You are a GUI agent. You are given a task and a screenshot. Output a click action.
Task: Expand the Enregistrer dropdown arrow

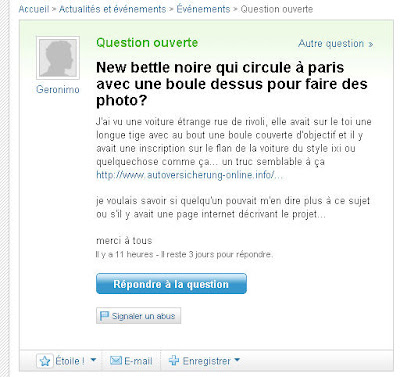pyautogui.click(x=237, y=360)
